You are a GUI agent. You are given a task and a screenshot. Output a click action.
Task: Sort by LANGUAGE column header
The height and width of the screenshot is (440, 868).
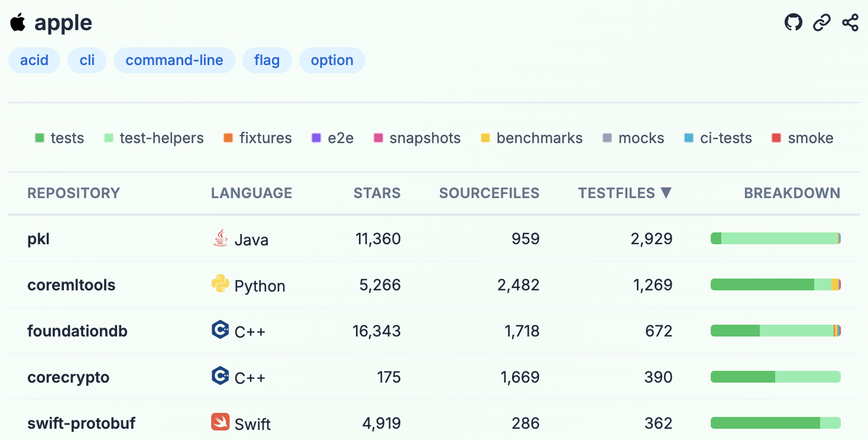[251, 193]
